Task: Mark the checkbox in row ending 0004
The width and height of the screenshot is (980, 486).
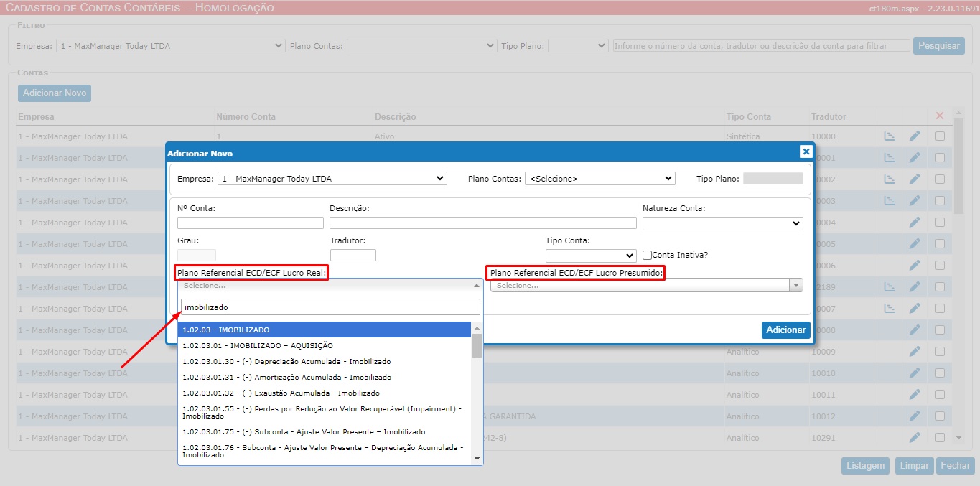Action: 940,223
